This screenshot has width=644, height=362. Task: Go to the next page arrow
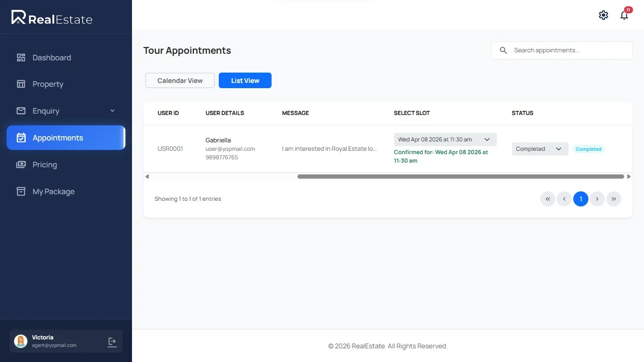tap(597, 199)
